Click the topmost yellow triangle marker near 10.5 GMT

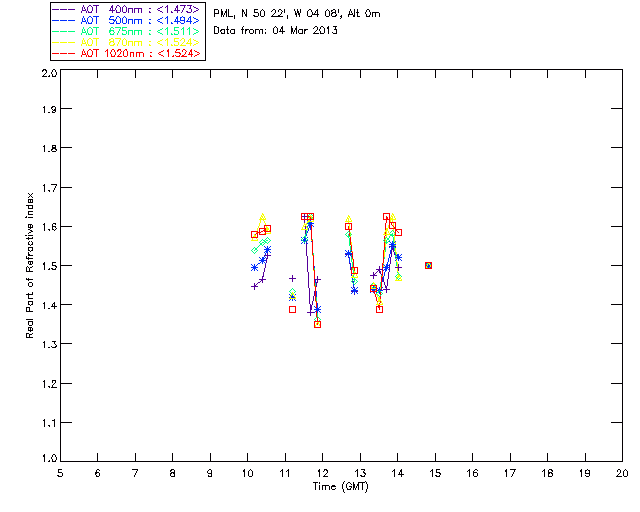point(262,216)
